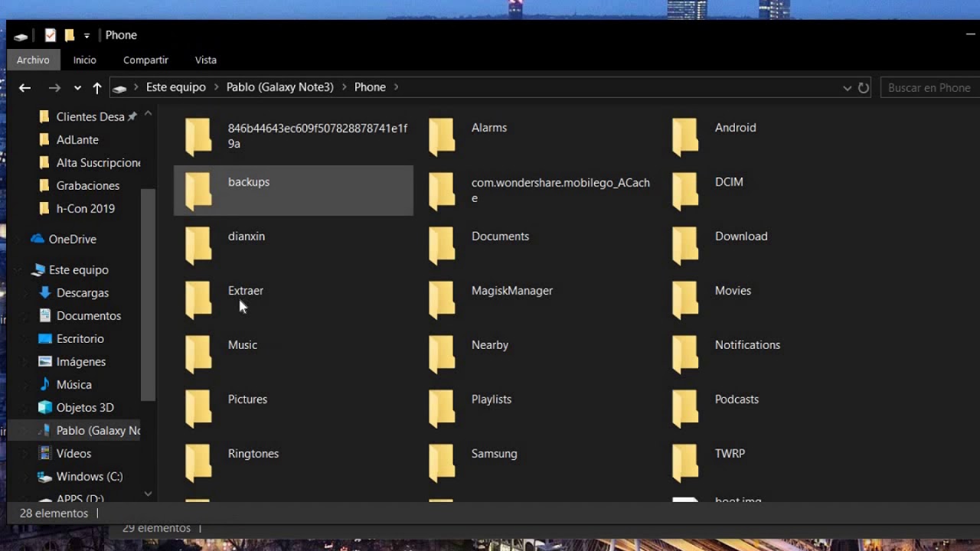The image size is (980, 551).
Task: Open Escritorio in the sidebar
Action: [80, 338]
